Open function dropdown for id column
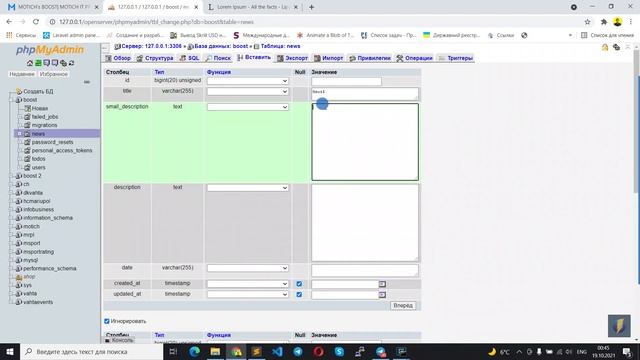This screenshot has width=640, height=360. point(248,81)
